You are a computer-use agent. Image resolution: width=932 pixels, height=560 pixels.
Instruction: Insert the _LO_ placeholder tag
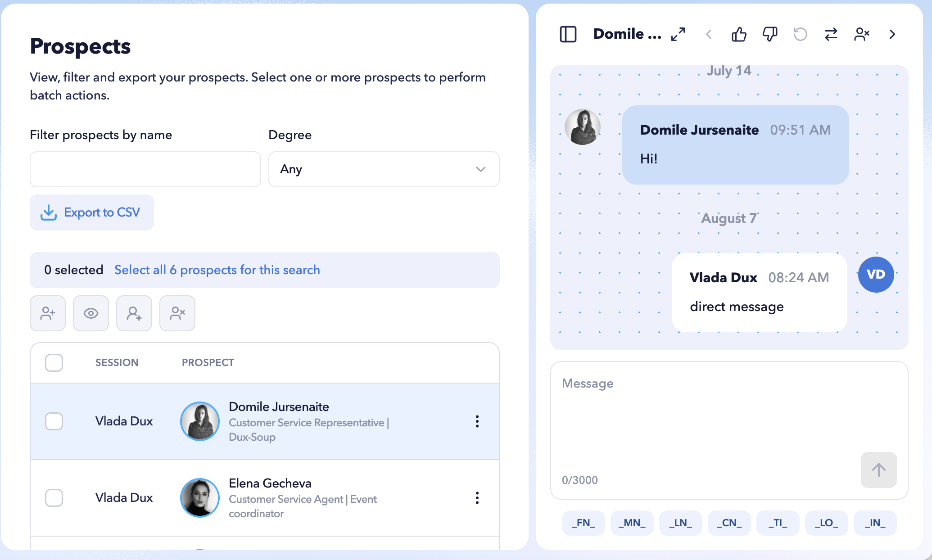point(827,523)
